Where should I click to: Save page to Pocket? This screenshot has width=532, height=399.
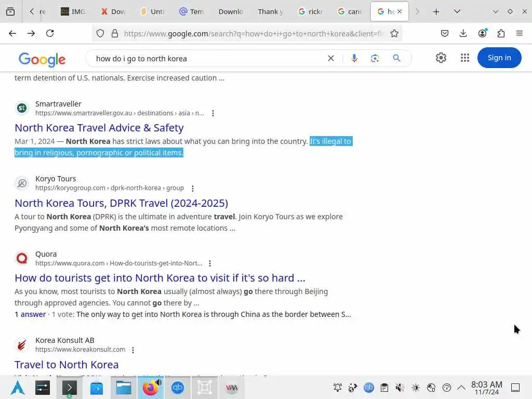click(x=445, y=33)
